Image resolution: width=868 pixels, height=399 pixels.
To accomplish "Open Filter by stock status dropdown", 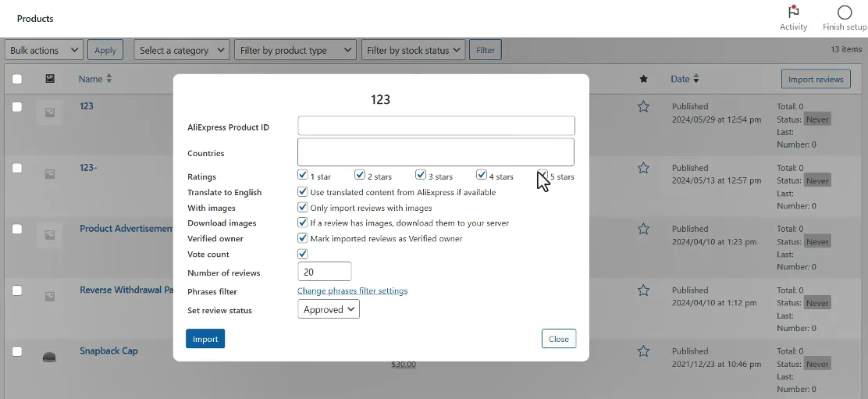I will (413, 50).
